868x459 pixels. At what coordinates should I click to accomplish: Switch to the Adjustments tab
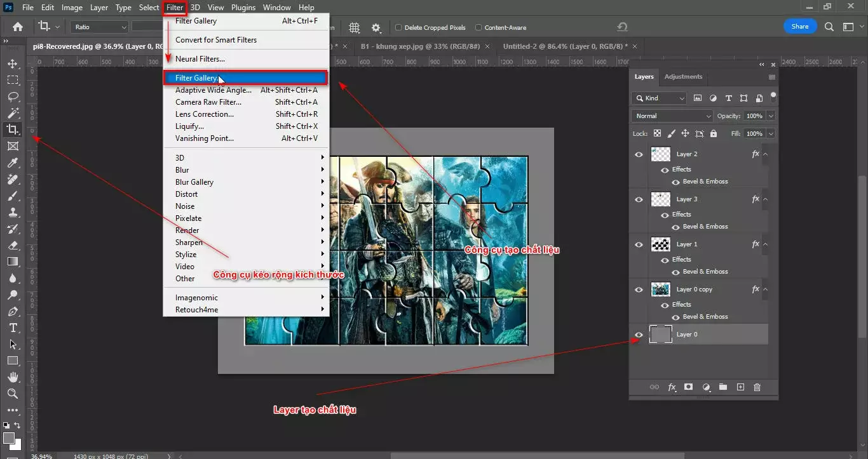coord(683,76)
